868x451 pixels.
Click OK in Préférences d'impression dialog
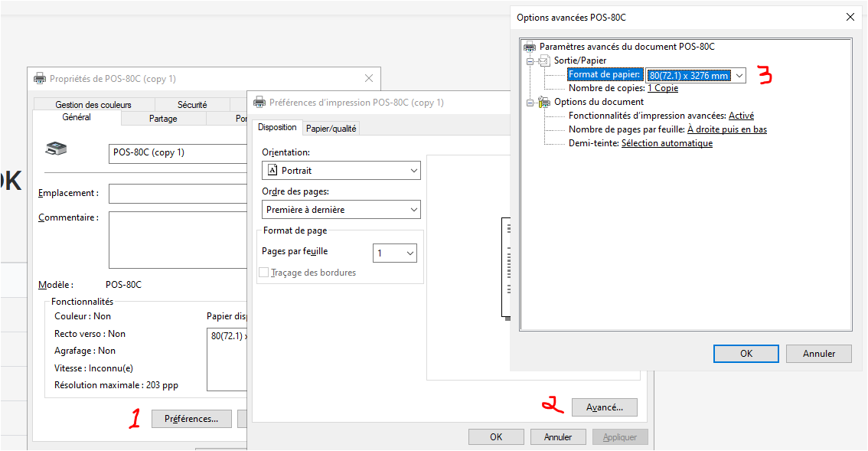click(496, 436)
